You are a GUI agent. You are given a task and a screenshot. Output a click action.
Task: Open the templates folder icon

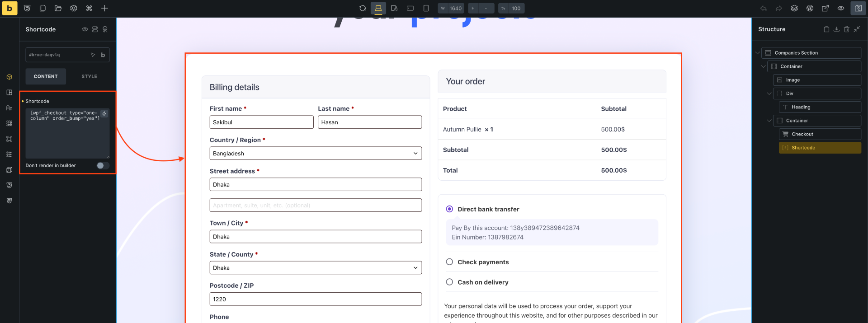click(x=58, y=8)
